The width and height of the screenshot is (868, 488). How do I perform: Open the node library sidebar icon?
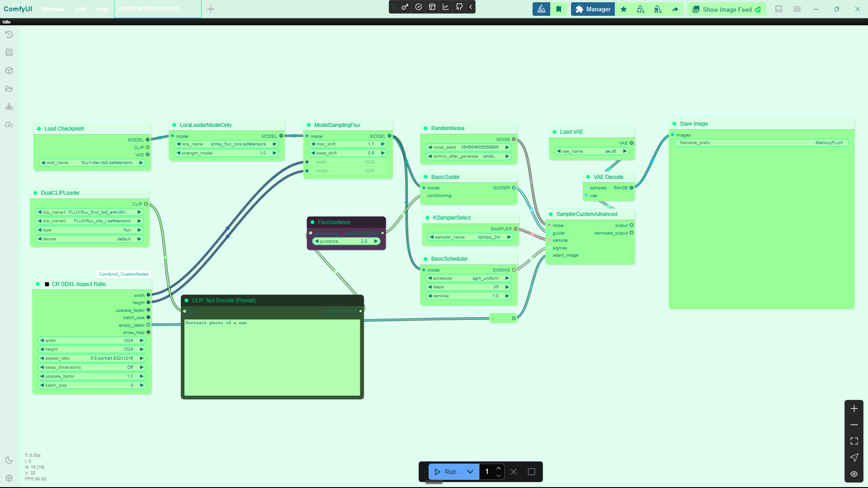coord(9,52)
